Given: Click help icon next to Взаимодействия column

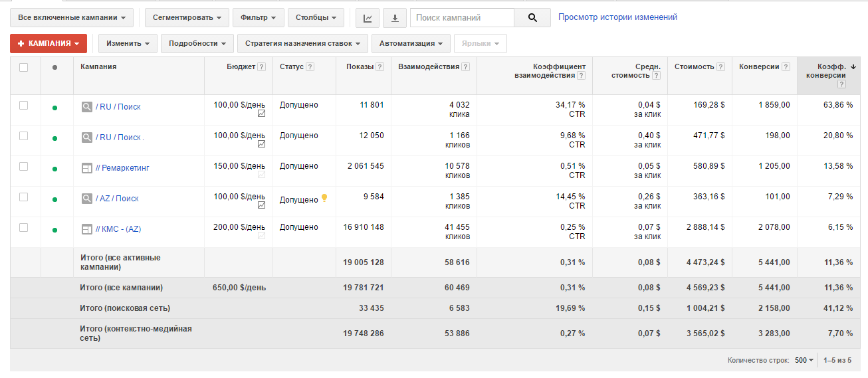Looking at the screenshot, I should point(465,67).
